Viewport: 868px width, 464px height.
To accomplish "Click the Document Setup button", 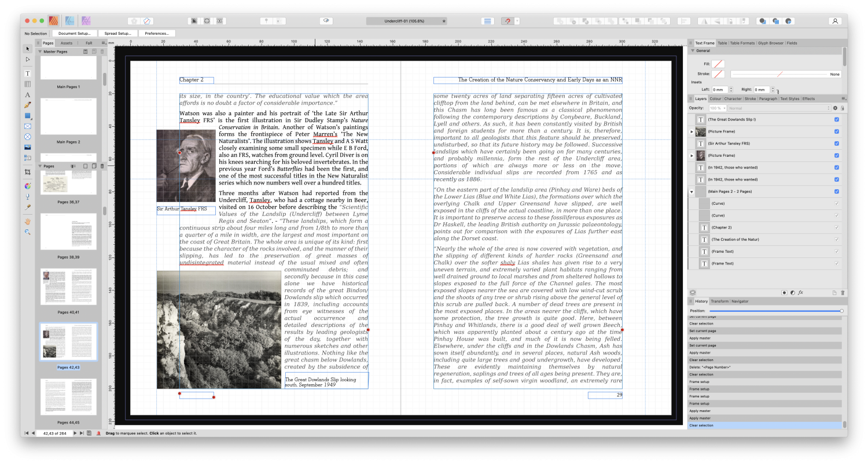I will click(75, 34).
